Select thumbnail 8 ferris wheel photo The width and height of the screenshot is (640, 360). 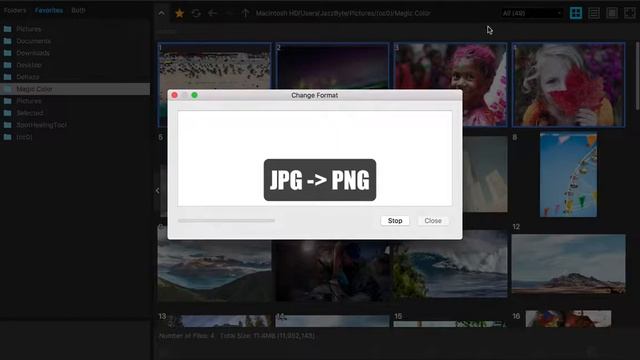[568, 174]
